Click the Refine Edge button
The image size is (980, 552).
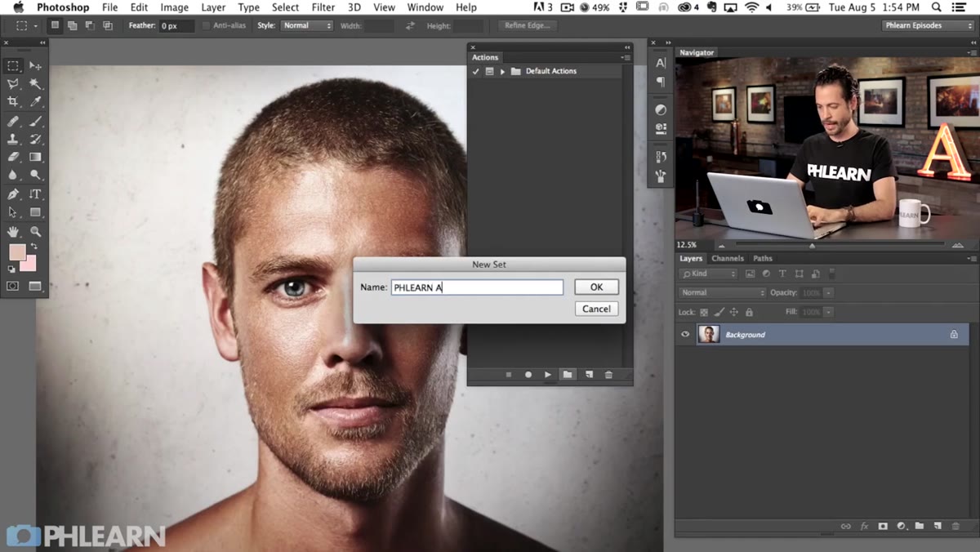pos(528,26)
